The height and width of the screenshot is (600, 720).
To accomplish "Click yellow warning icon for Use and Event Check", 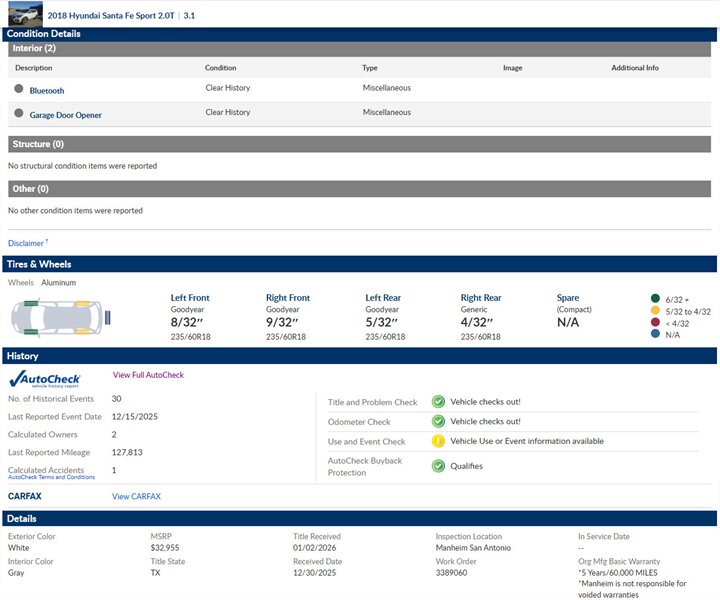I will (x=438, y=441).
